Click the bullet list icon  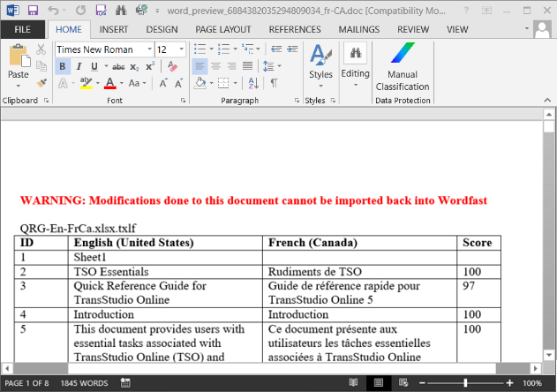(x=199, y=49)
